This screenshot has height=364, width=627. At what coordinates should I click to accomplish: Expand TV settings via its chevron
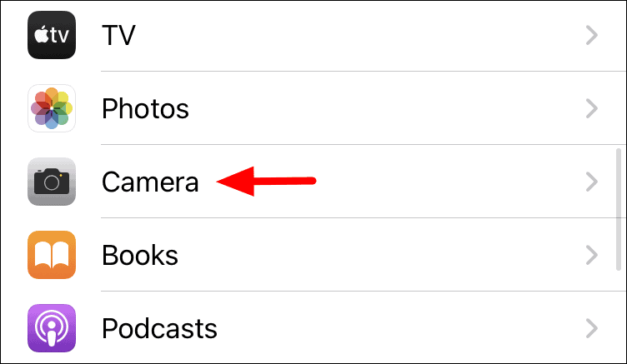tap(592, 35)
